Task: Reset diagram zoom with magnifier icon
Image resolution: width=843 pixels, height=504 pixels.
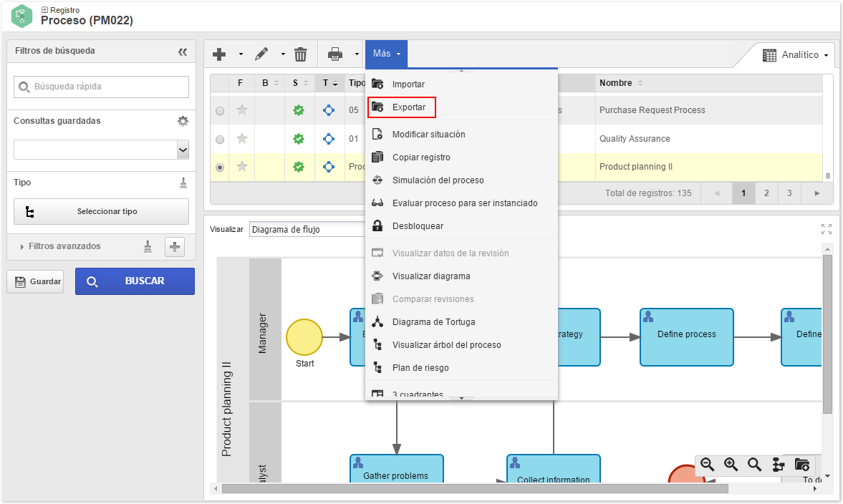Action: click(x=754, y=464)
